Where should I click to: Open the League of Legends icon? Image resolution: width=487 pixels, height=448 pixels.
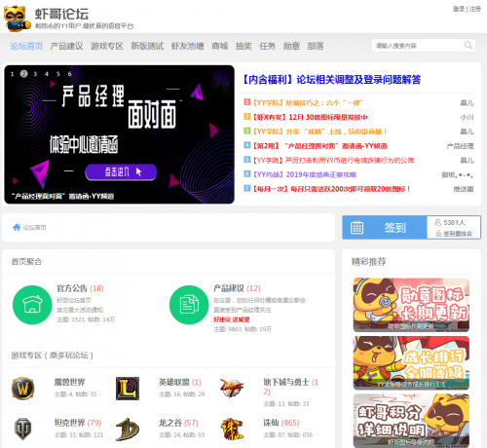(x=128, y=389)
